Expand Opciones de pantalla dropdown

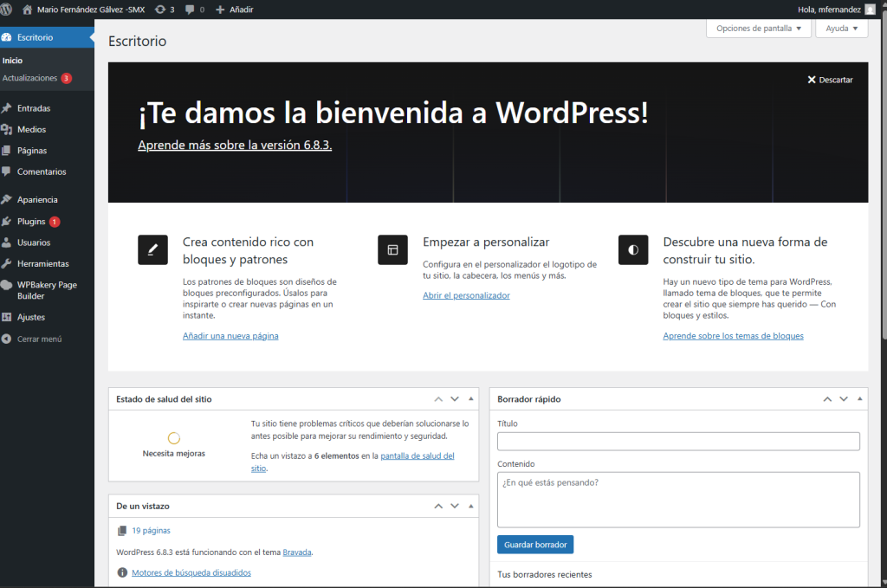[x=759, y=28]
